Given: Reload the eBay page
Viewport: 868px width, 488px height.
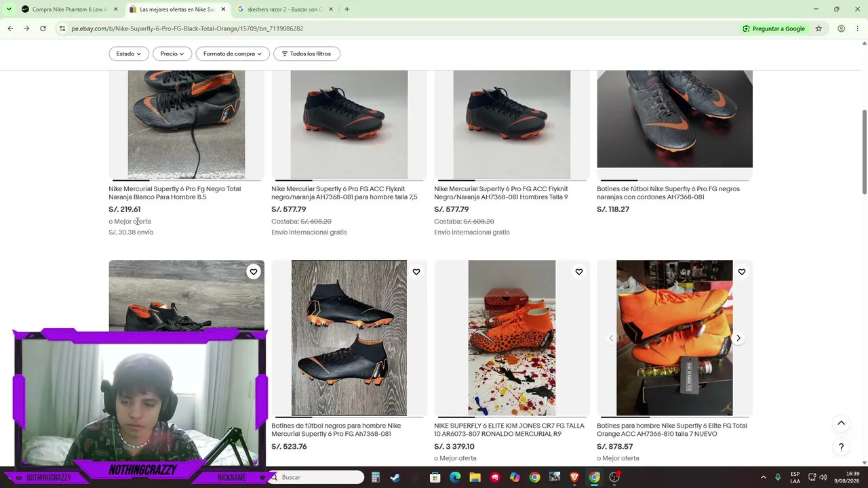Looking at the screenshot, I should coord(43,28).
